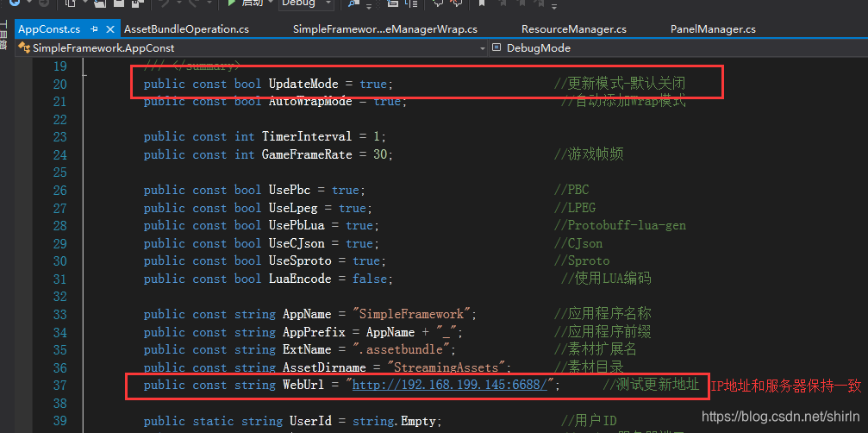Click the LuaEncode identifier
This screenshot has height=433, width=868.
(300, 279)
